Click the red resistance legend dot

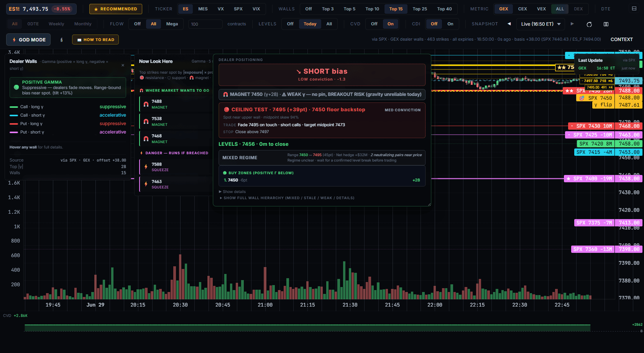pyautogui.click(x=142, y=78)
